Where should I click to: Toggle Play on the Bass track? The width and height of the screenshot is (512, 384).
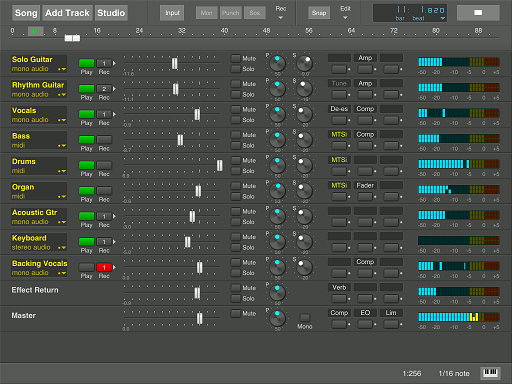click(86, 140)
